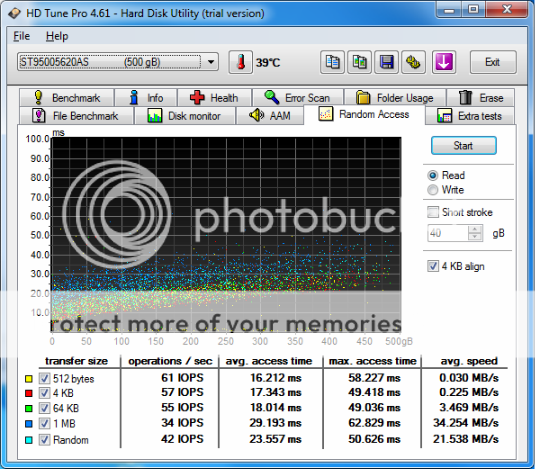The height and width of the screenshot is (469, 535).
Task: Click the green 64 KB color swatch
Action: tap(29, 408)
